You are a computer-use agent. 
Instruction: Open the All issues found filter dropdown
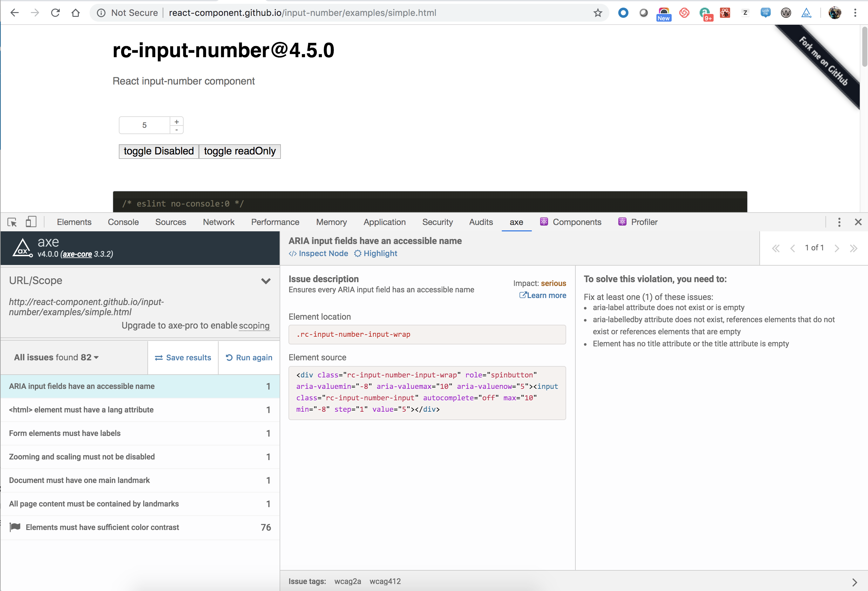(57, 357)
